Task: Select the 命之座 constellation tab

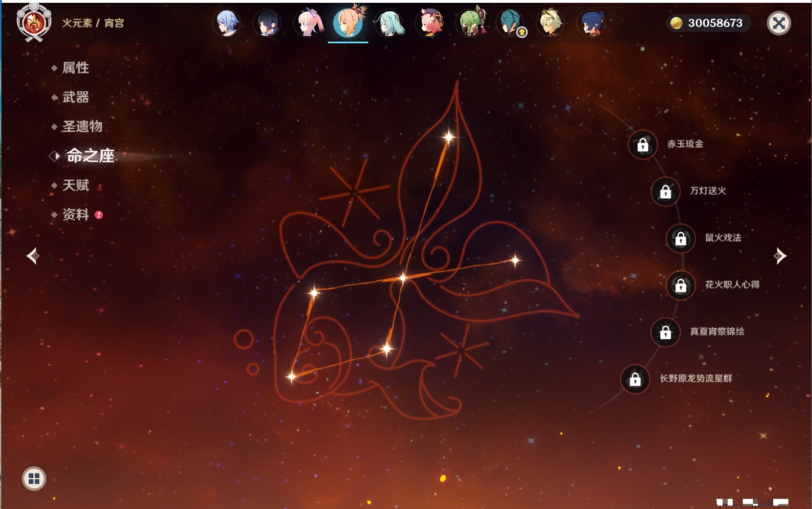Action: (90, 156)
